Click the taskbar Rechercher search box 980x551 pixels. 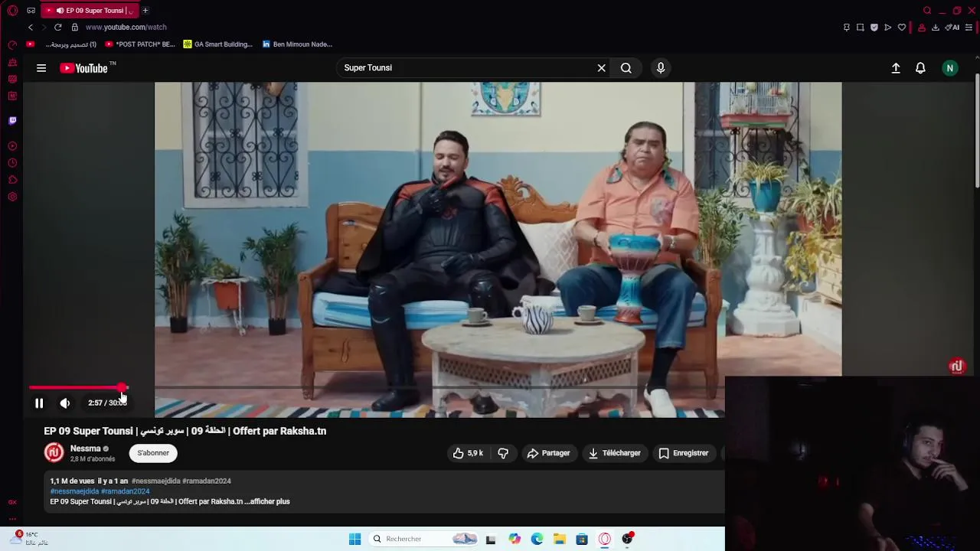coord(424,540)
